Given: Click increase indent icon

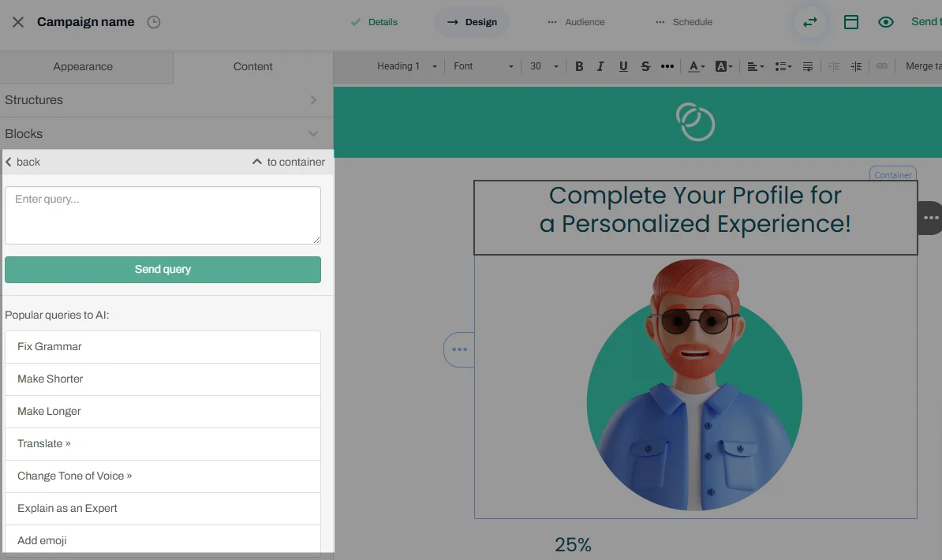Looking at the screenshot, I should tap(856, 67).
